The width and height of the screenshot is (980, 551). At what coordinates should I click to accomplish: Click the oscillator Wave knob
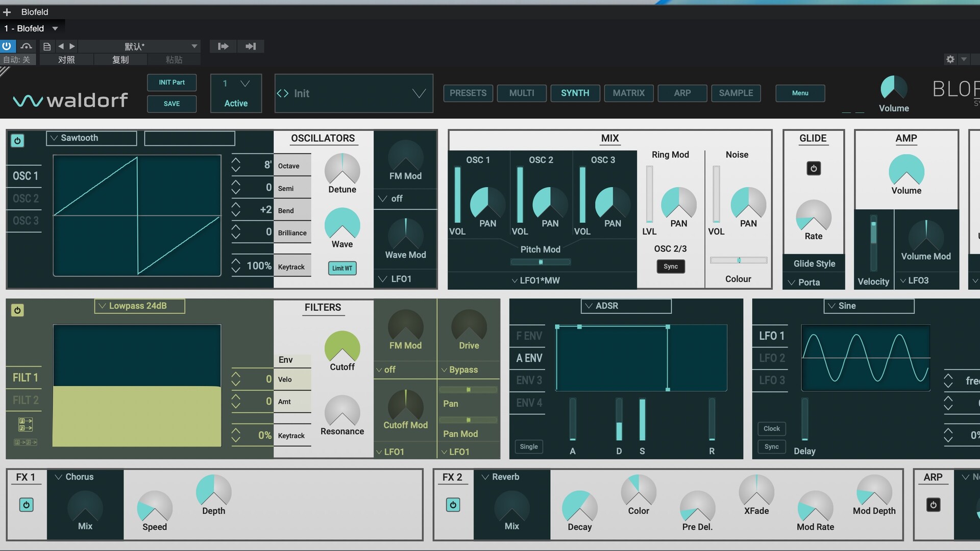pyautogui.click(x=342, y=224)
